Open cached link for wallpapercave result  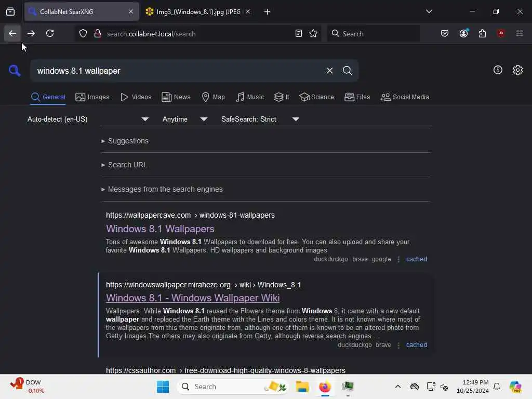tap(417, 259)
